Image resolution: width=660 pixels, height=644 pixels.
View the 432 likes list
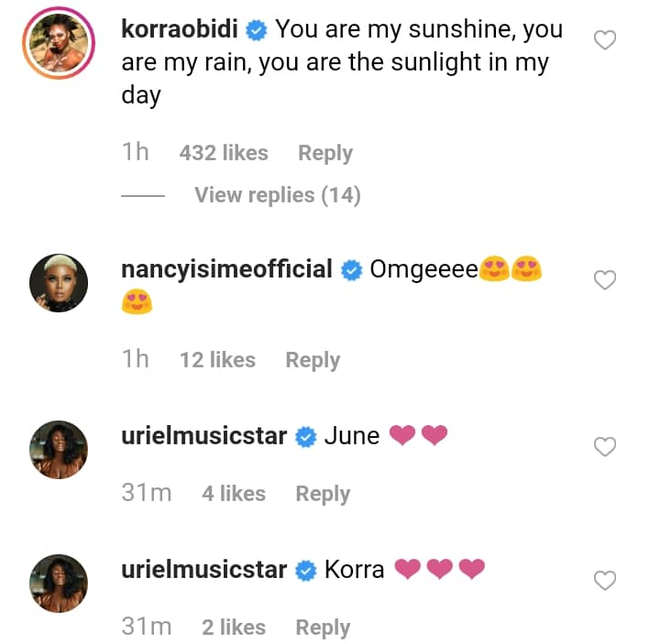[x=224, y=153]
